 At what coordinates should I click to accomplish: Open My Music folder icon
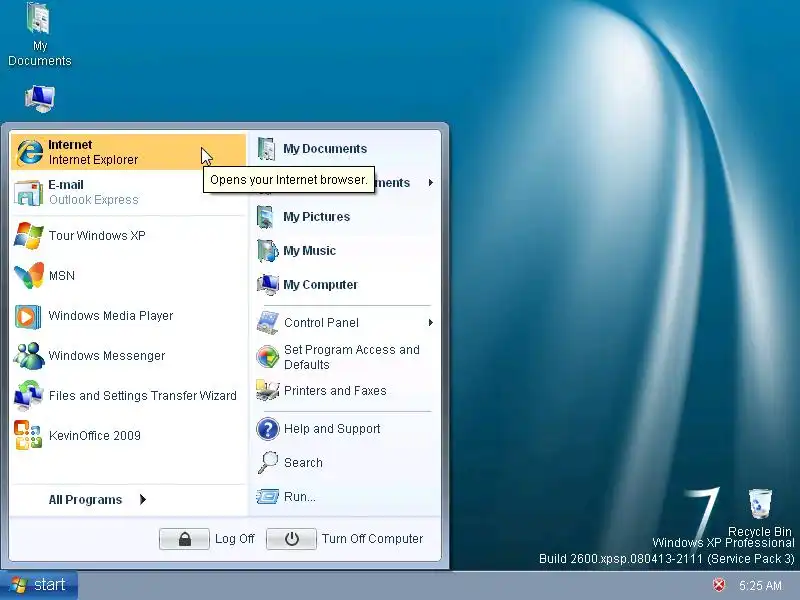click(x=267, y=251)
